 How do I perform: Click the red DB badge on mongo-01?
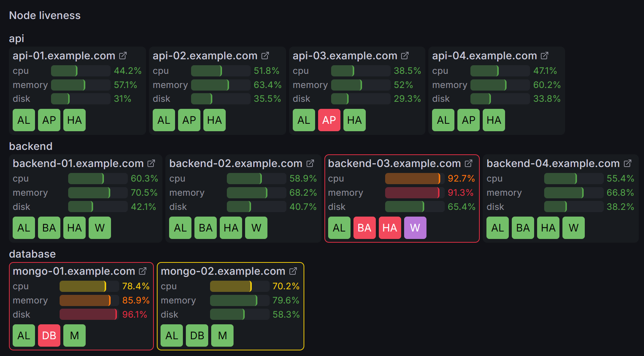tap(49, 335)
